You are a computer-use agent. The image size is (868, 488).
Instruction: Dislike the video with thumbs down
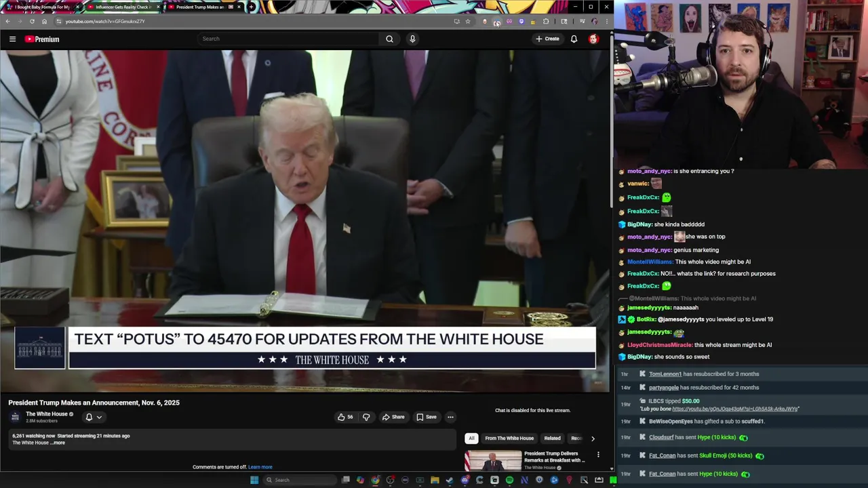(366, 417)
